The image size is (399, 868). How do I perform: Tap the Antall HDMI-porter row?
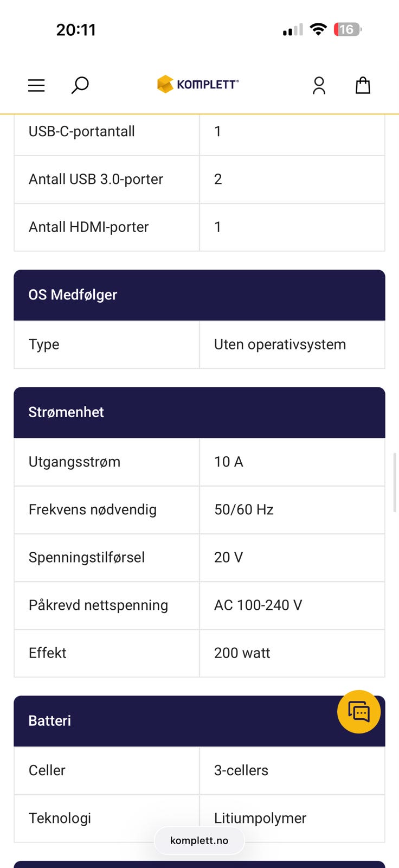[x=107, y=227]
